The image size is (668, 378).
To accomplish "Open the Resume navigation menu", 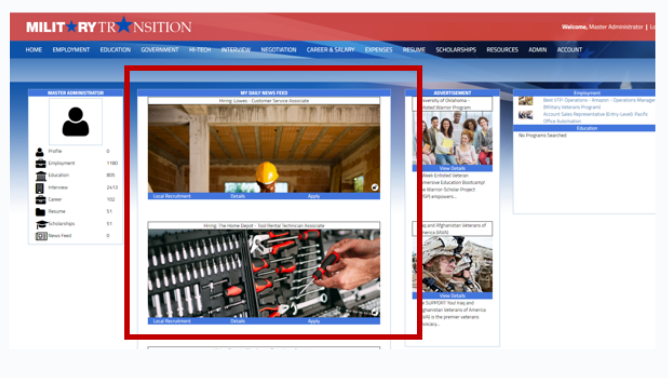I will coord(414,50).
